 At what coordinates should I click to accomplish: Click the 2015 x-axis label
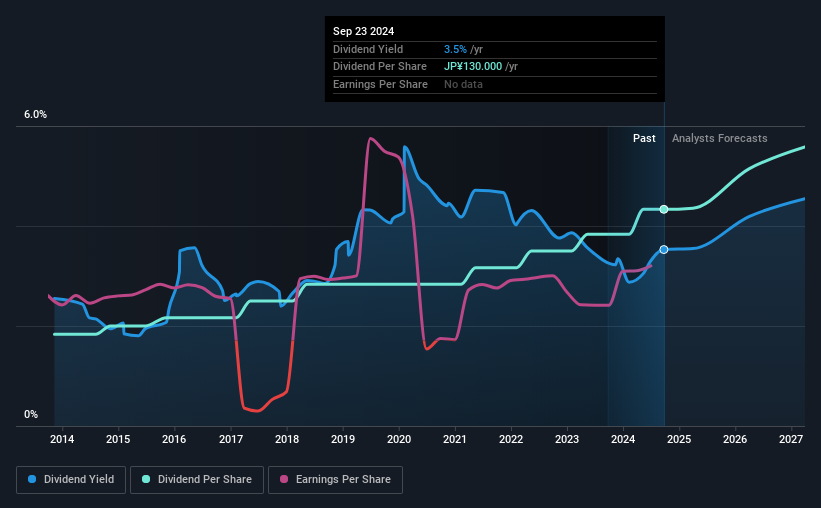118,439
